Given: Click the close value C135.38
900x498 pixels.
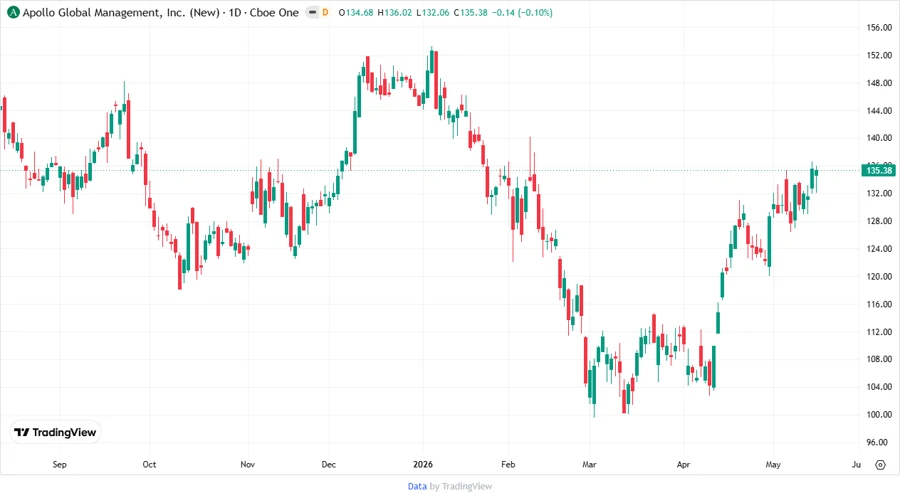Looking at the screenshot, I should tap(470, 13).
